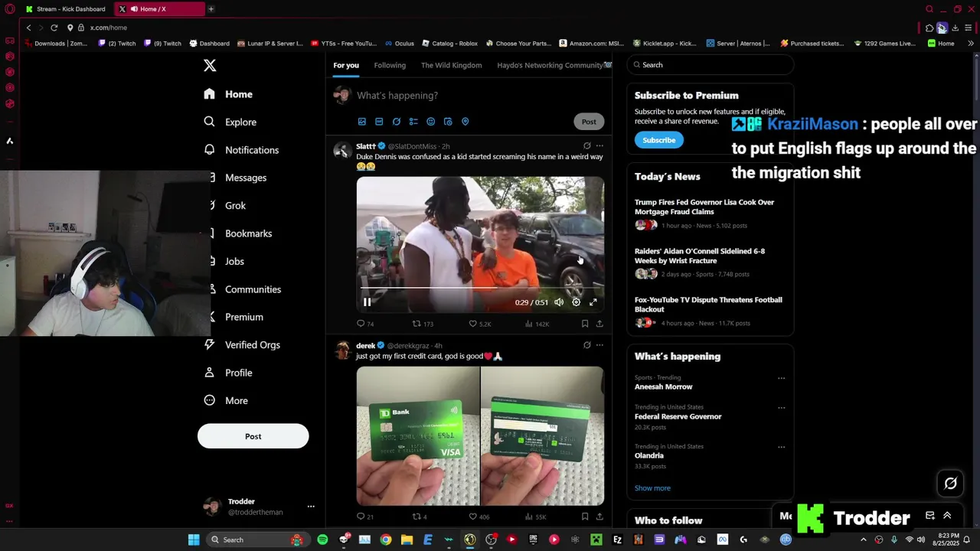Click the X Search field
980x551 pixels.
click(710, 65)
